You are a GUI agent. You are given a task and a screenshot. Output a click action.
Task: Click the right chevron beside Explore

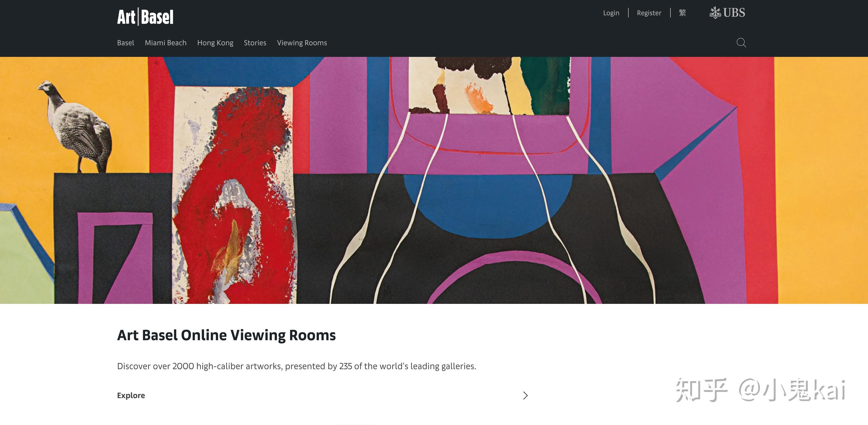point(525,395)
